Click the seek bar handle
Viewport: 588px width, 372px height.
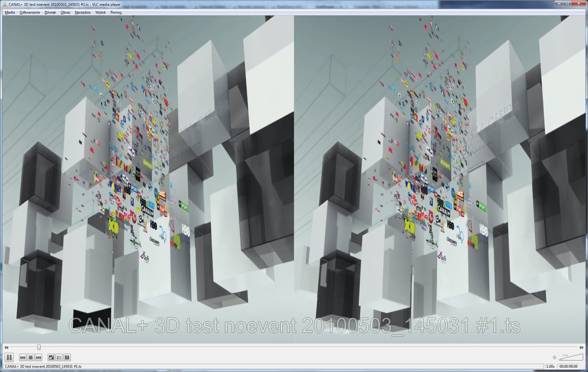(x=39, y=347)
